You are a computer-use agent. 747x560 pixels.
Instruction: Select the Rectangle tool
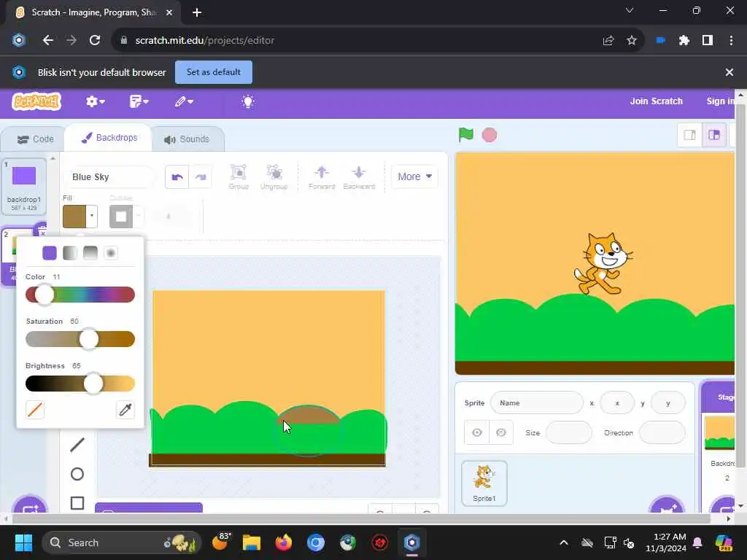click(x=77, y=503)
